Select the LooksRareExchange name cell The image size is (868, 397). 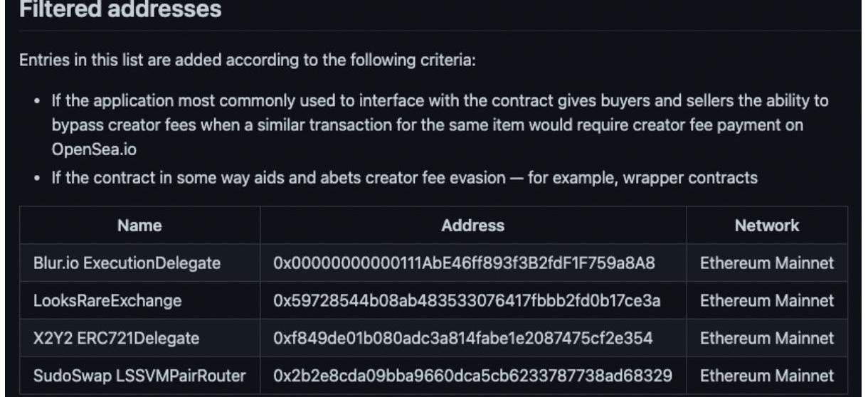107,301
